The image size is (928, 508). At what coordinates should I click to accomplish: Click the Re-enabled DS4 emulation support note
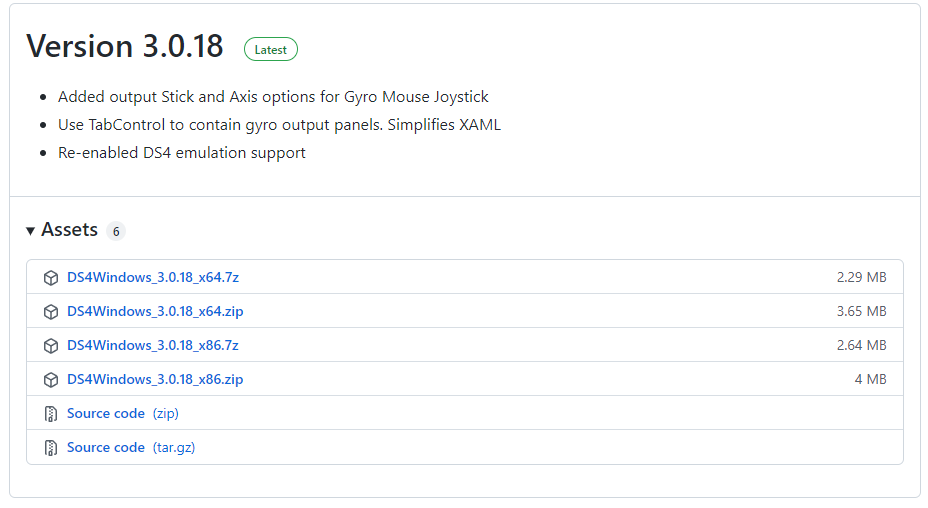pos(182,153)
